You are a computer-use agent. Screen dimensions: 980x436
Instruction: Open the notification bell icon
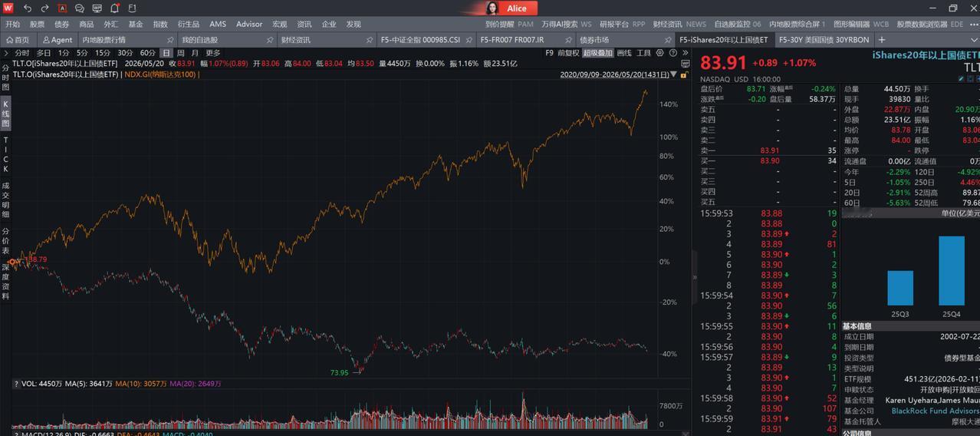click(x=115, y=8)
